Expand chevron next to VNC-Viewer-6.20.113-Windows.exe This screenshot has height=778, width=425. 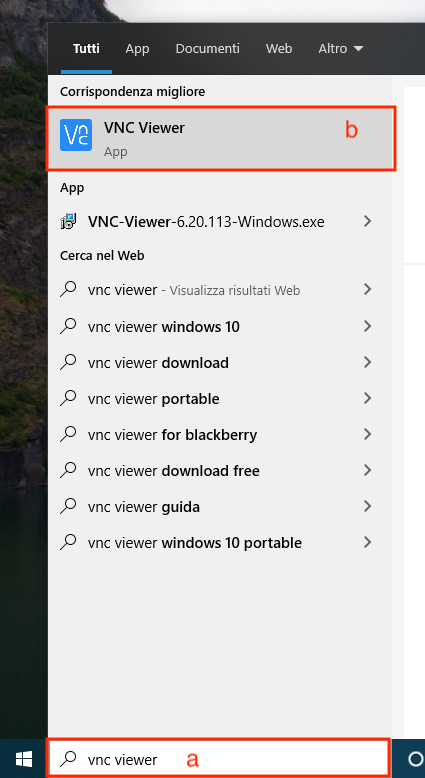tap(367, 221)
